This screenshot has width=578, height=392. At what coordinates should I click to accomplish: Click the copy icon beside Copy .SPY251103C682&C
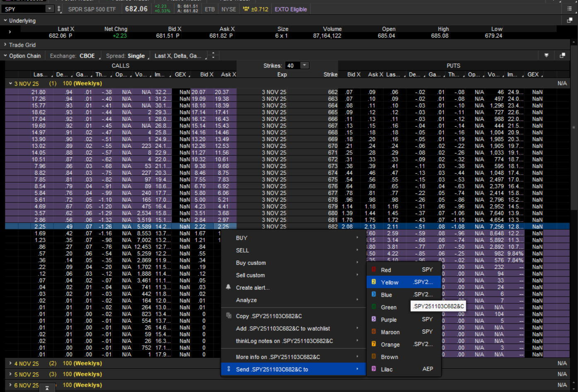tap(228, 316)
